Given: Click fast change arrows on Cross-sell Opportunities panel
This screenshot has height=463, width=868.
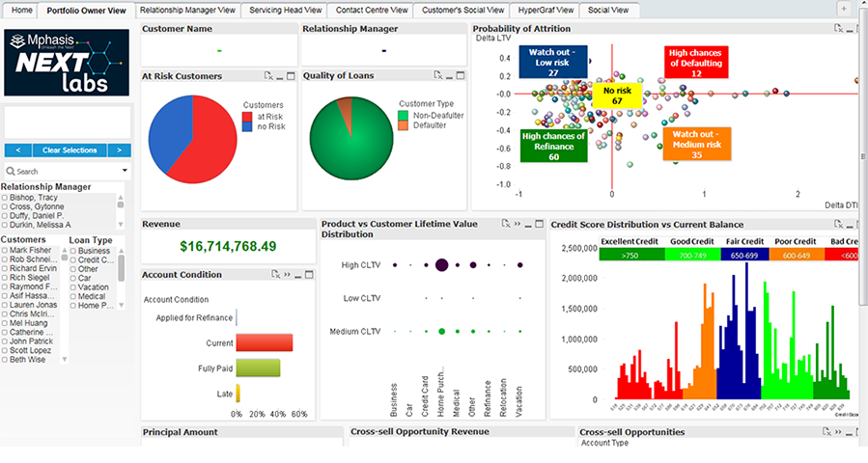Looking at the screenshot, I should tap(838, 431).
